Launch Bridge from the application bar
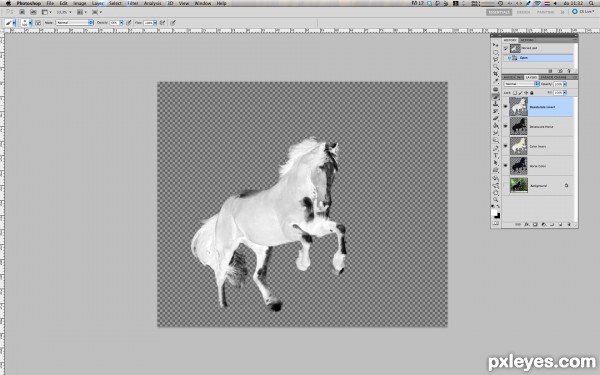 click(x=22, y=12)
